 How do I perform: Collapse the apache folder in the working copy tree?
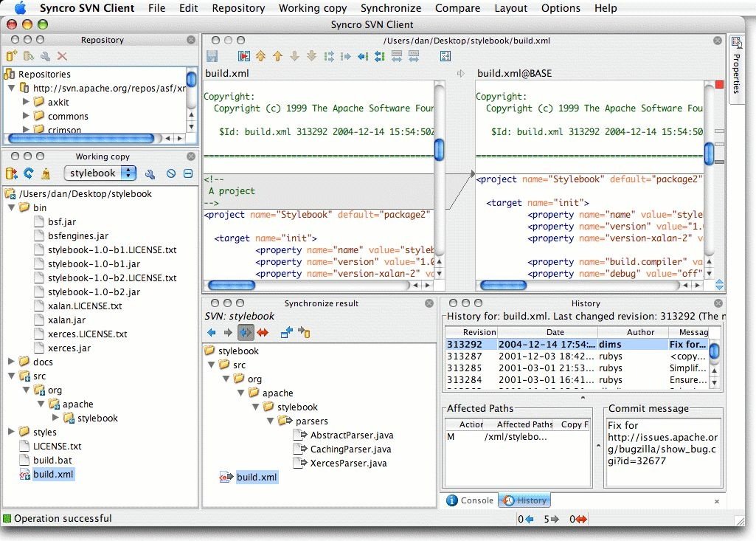42,404
